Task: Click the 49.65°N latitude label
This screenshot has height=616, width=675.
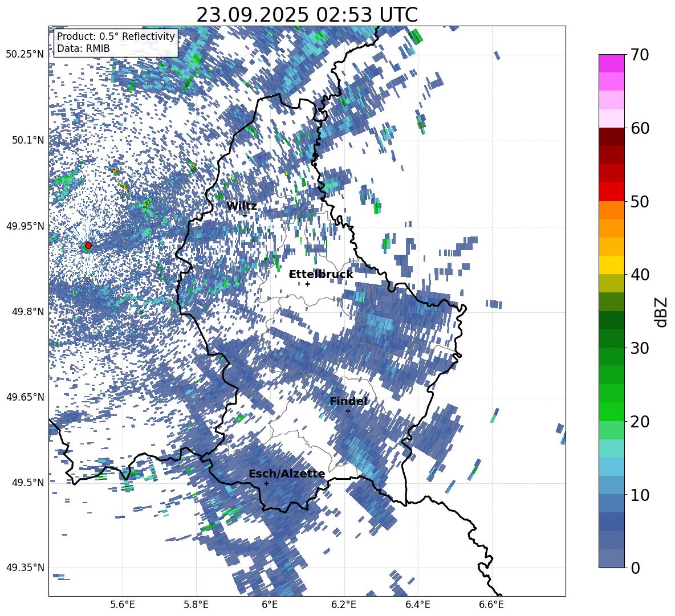Action: click(x=25, y=397)
